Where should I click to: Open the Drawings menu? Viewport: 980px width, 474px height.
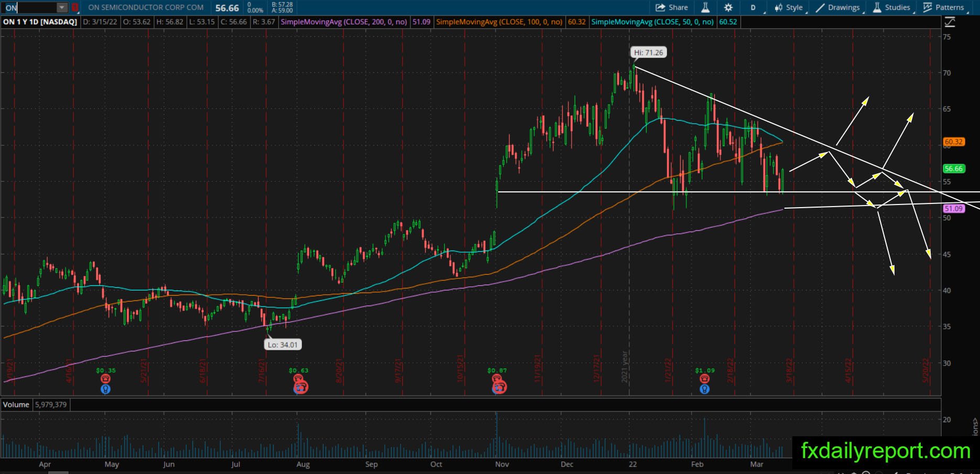click(838, 7)
